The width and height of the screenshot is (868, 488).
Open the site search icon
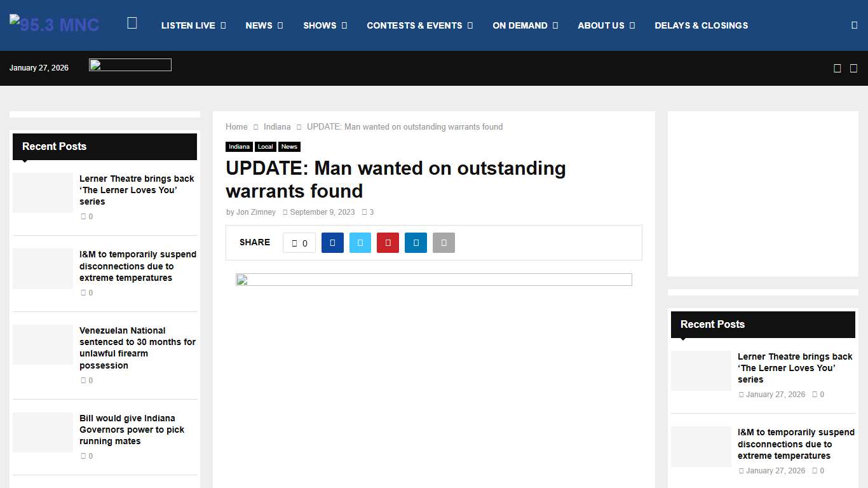[132, 22]
